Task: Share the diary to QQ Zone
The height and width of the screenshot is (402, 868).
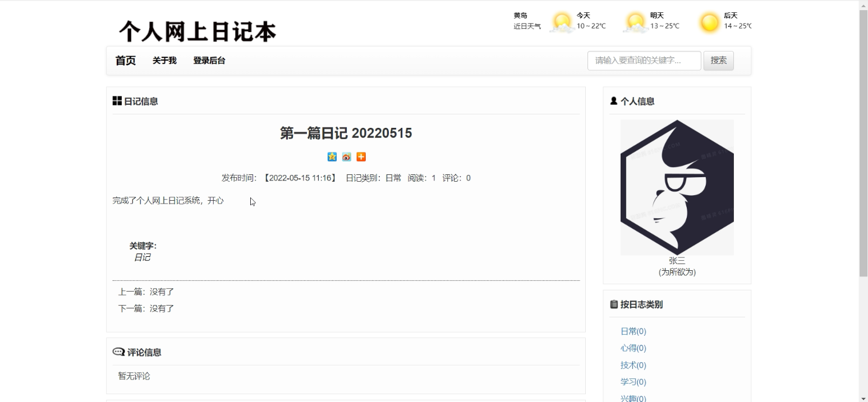Action: 332,157
